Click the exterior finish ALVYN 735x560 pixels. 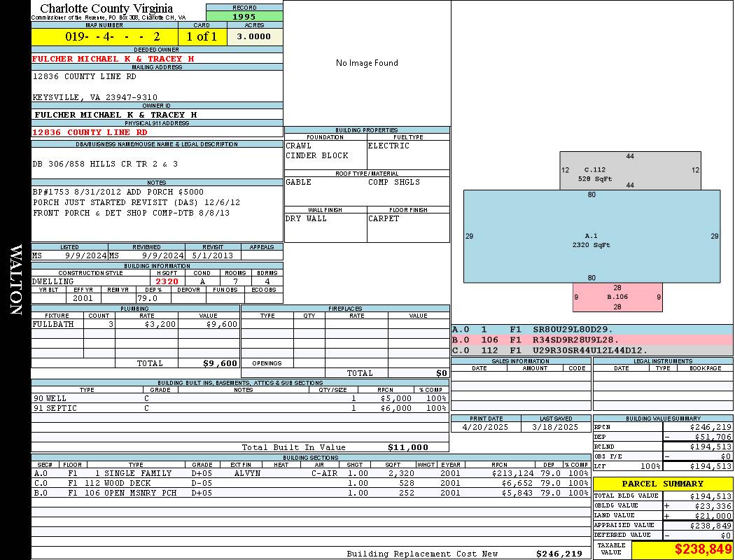pyautogui.click(x=247, y=474)
